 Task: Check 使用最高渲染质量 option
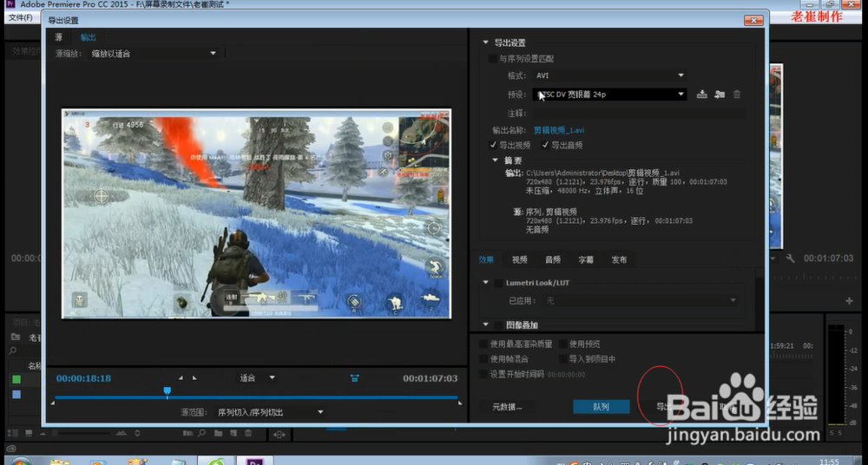483,344
